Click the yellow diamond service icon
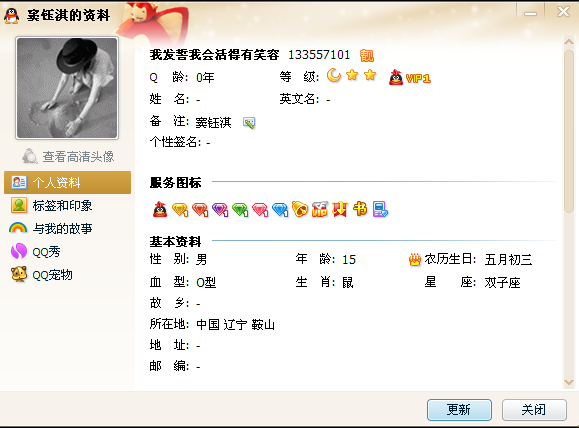 (180, 209)
